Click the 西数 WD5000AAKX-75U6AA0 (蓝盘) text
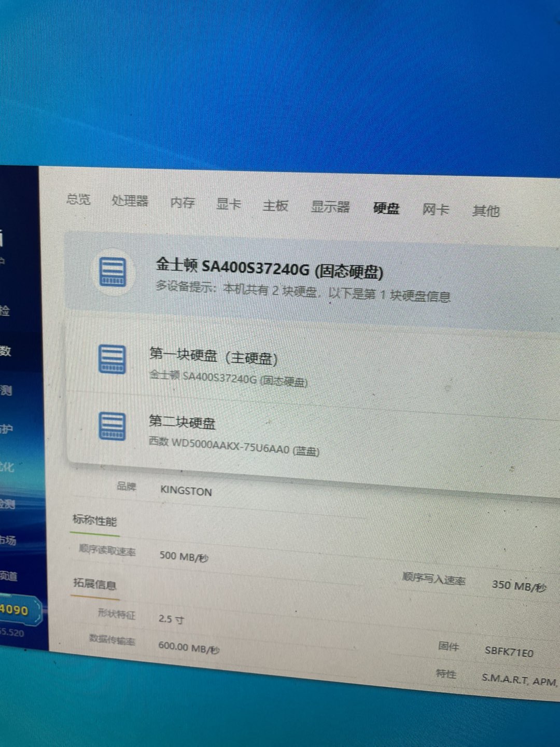Screen dimensions: 560x747 tap(234, 446)
